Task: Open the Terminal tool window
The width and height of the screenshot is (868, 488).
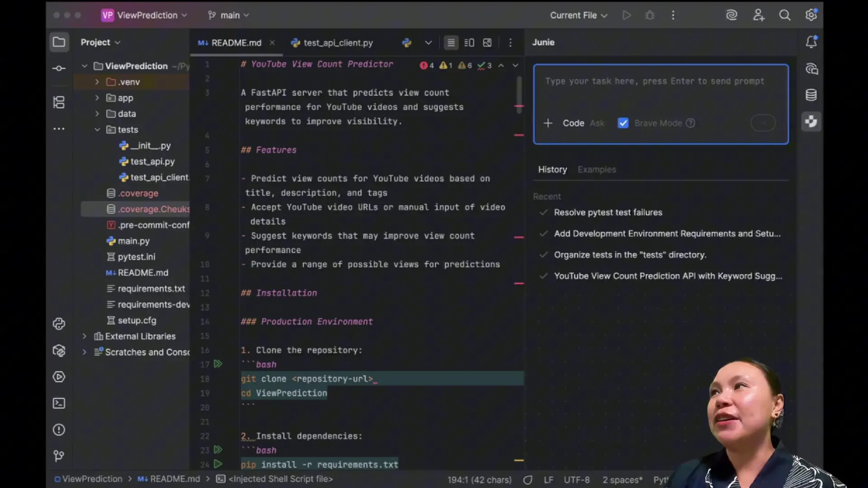Action: (59, 403)
